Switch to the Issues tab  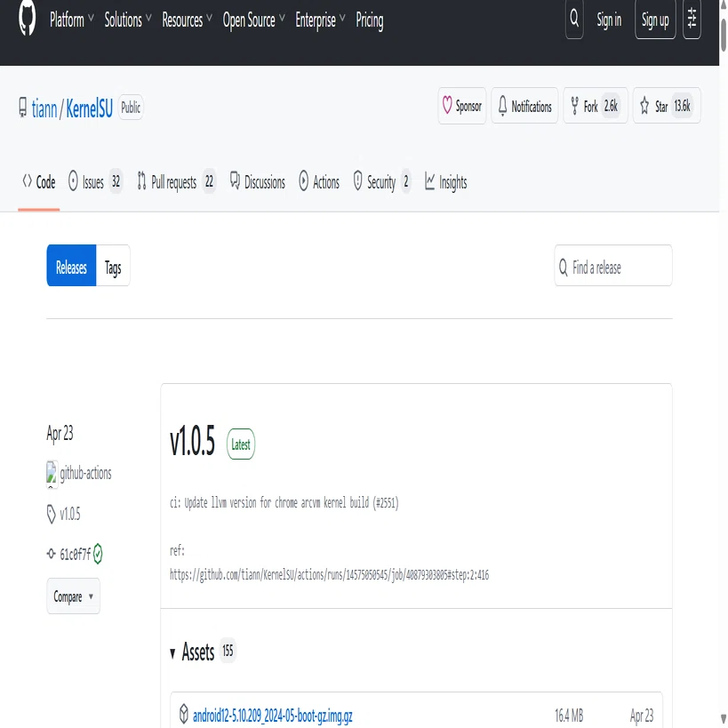point(95,182)
